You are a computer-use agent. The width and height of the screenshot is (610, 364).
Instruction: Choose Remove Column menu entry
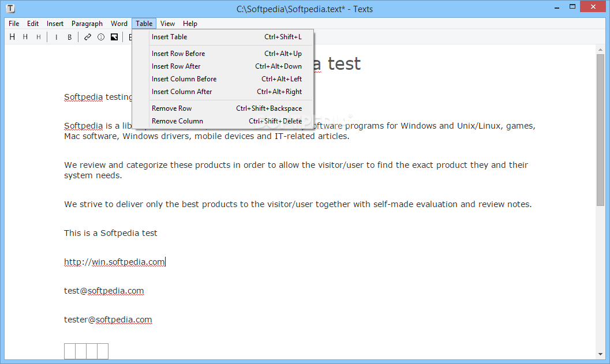pos(223,121)
